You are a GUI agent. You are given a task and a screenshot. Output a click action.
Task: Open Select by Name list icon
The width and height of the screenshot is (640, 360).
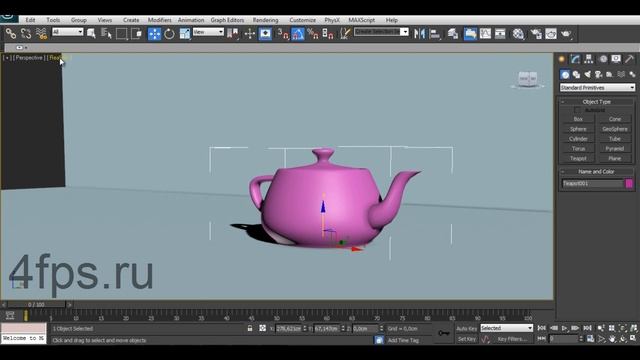[106, 33]
